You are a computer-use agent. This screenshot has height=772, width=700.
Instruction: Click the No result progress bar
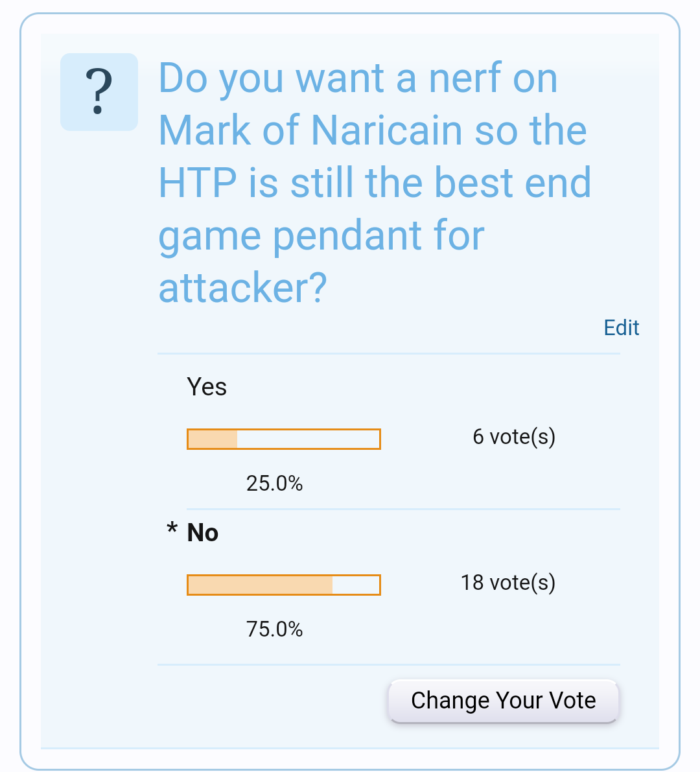(x=283, y=585)
